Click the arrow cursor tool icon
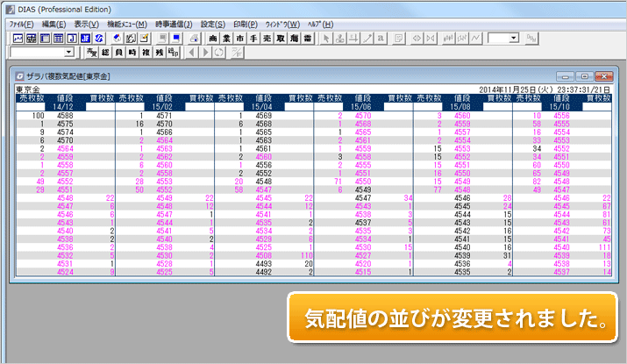This screenshot has height=364, width=627. (x=327, y=39)
